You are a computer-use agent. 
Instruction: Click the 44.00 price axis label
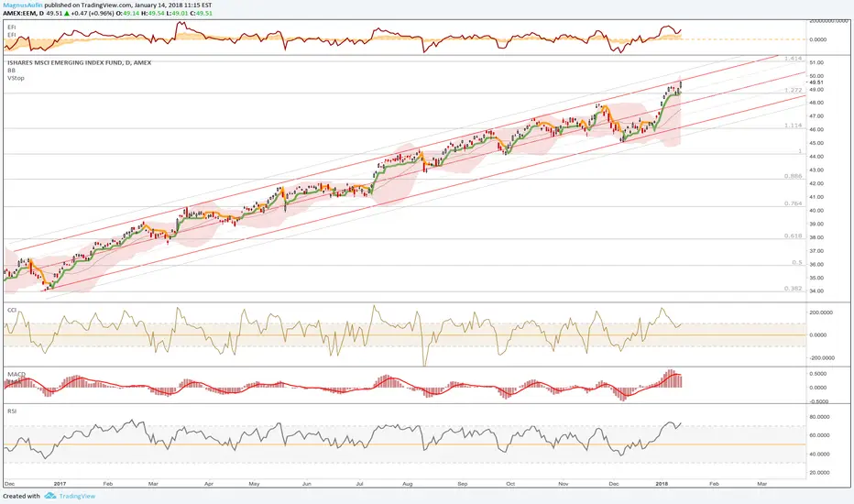click(x=816, y=157)
